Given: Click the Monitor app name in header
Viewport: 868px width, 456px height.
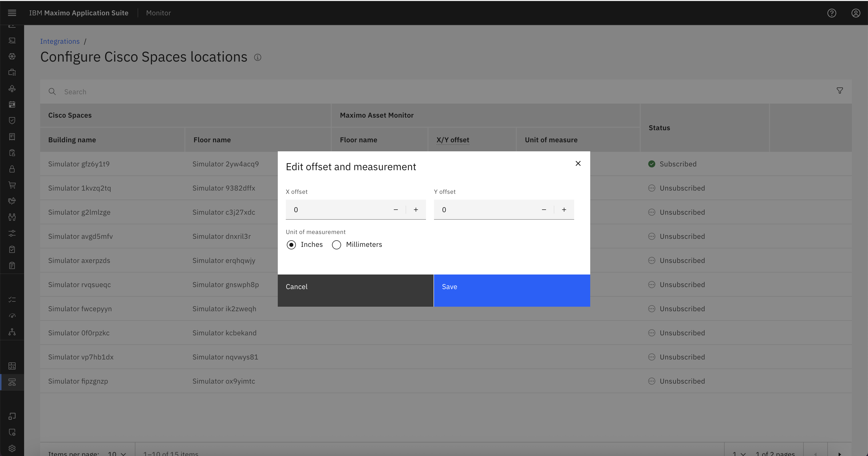Looking at the screenshot, I should pos(158,13).
